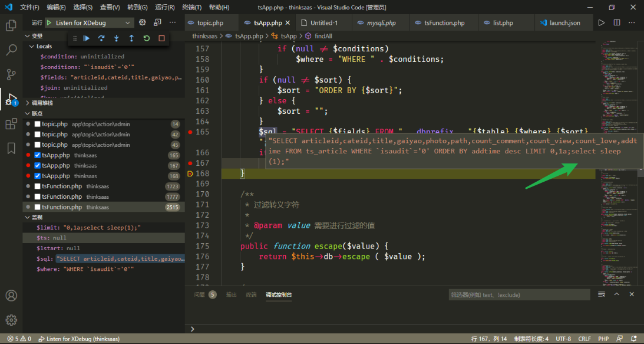Maximize the bottom panel
644x344 pixels.
616,294
